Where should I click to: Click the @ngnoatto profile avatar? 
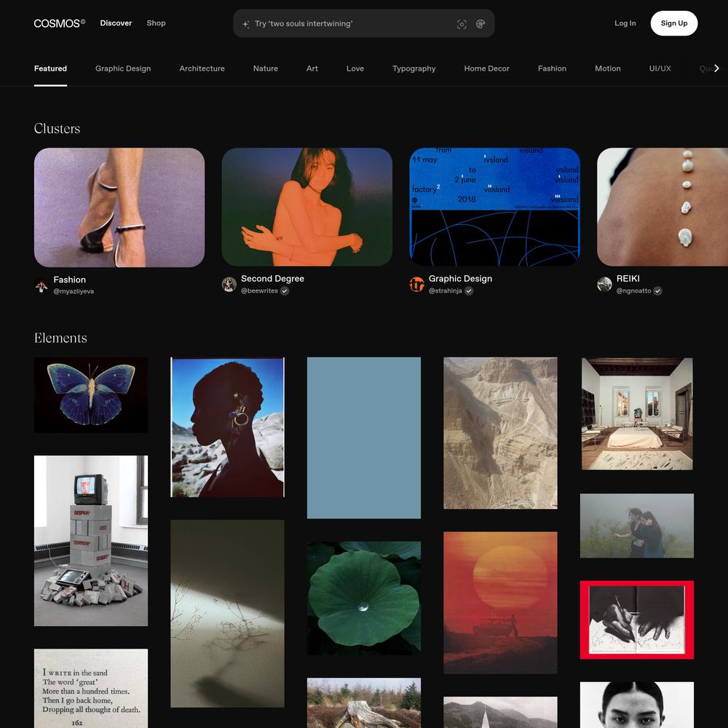tap(604, 285)
